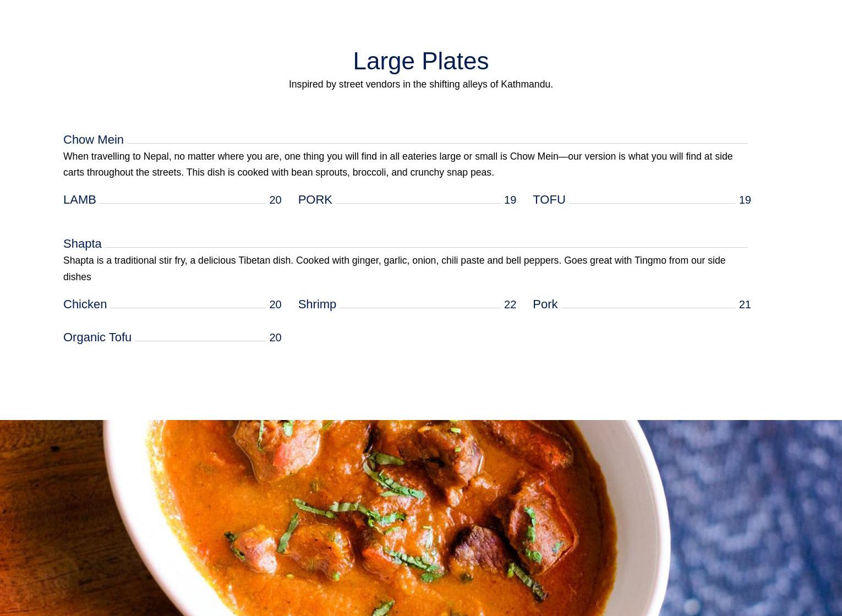Screen dimensions: 842x616
Task: Choose the Chicken shapta option
Action: pos(85,304)
